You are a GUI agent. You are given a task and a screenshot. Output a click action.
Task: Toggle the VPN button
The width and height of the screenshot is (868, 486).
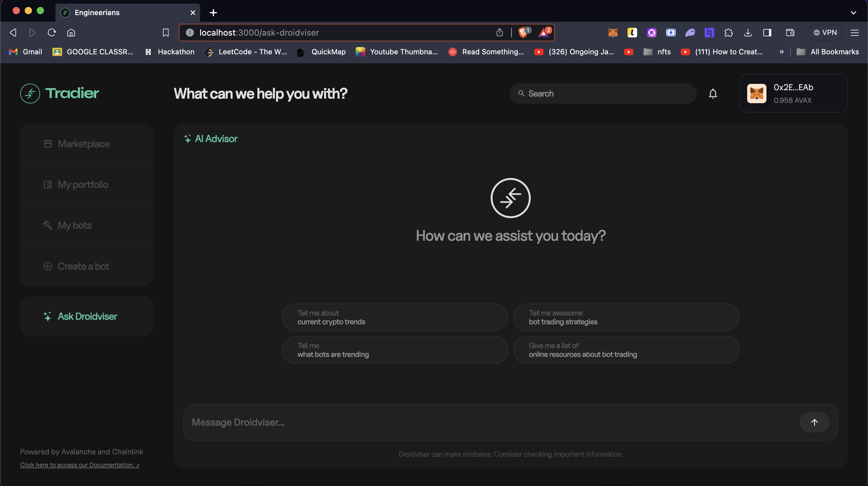(x=825, y=33)
